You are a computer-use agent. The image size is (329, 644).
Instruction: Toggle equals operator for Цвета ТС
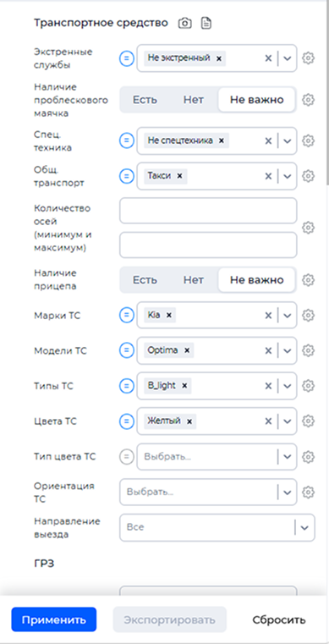click(127, 421)
